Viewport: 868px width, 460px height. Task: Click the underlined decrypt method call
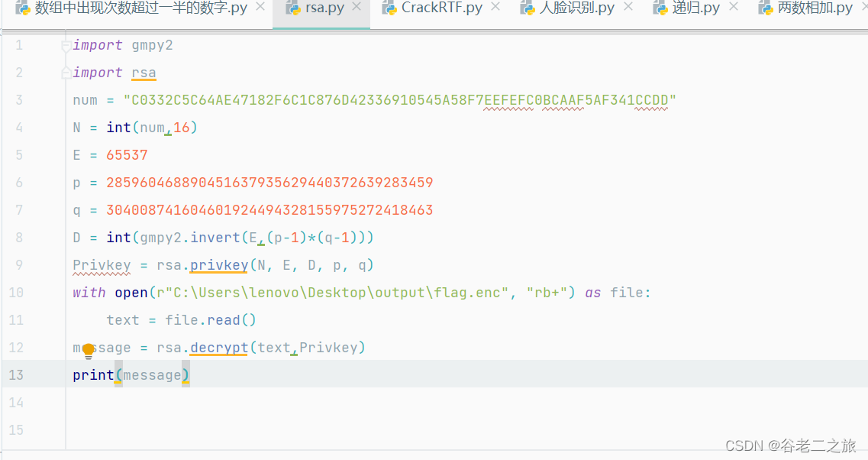point(218,347)
